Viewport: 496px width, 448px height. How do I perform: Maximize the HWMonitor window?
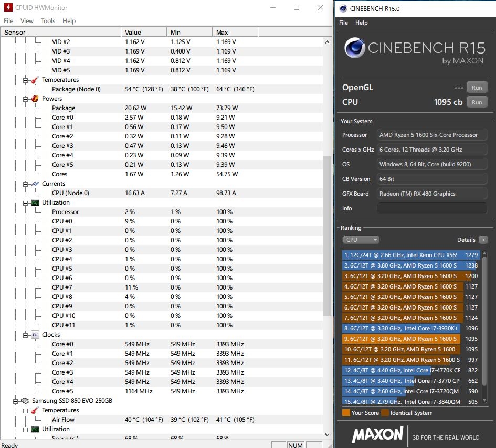point(297,7)
